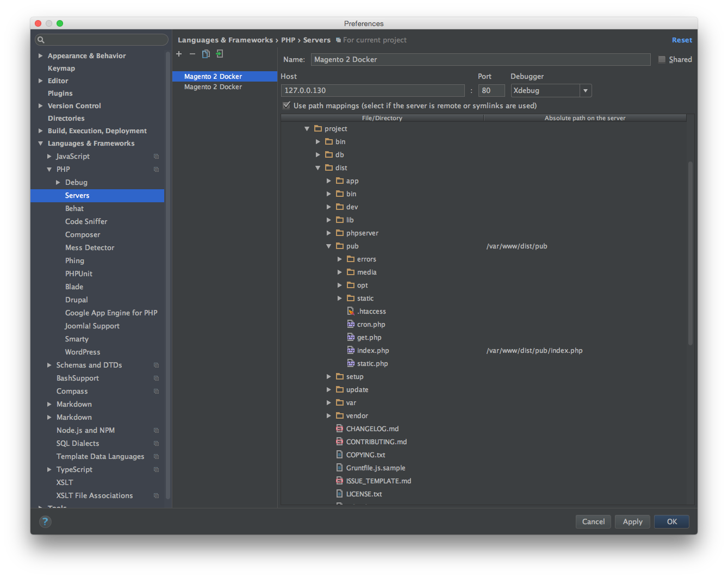Viewport: 728px width, 578px height.
Task: Open the WordPress settings page
Action: [x=83, y=352]
